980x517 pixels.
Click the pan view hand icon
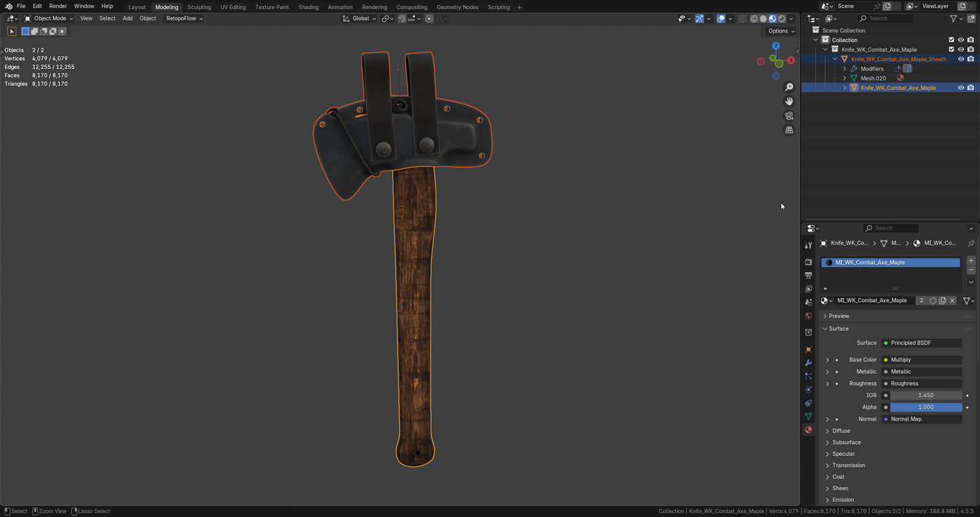tap(789, 101)
